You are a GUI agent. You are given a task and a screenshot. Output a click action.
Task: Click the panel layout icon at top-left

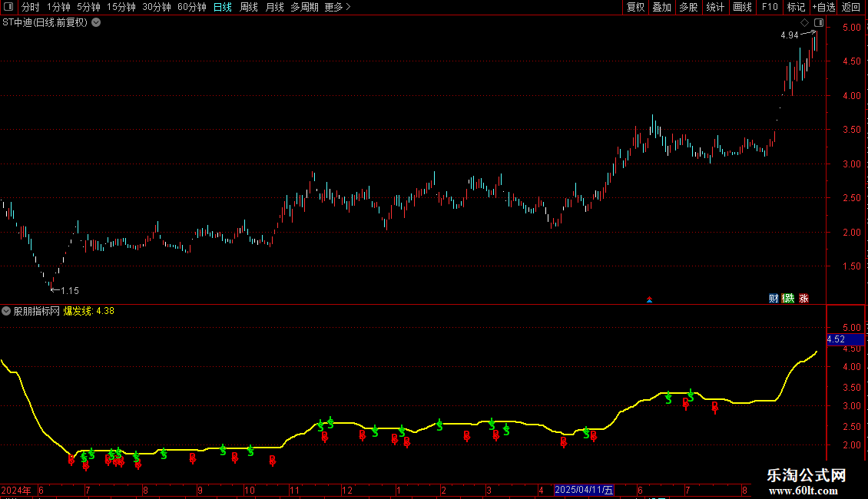pos(8,7)
